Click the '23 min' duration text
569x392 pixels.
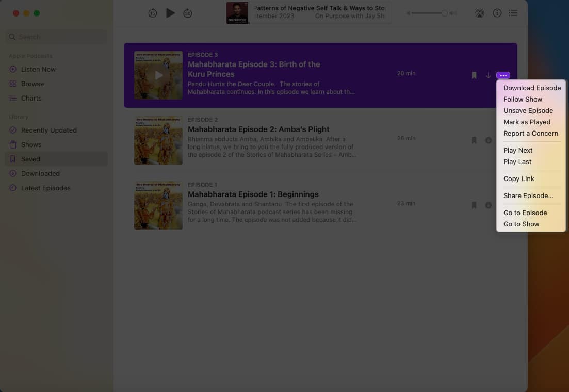(x=406, y=203)
